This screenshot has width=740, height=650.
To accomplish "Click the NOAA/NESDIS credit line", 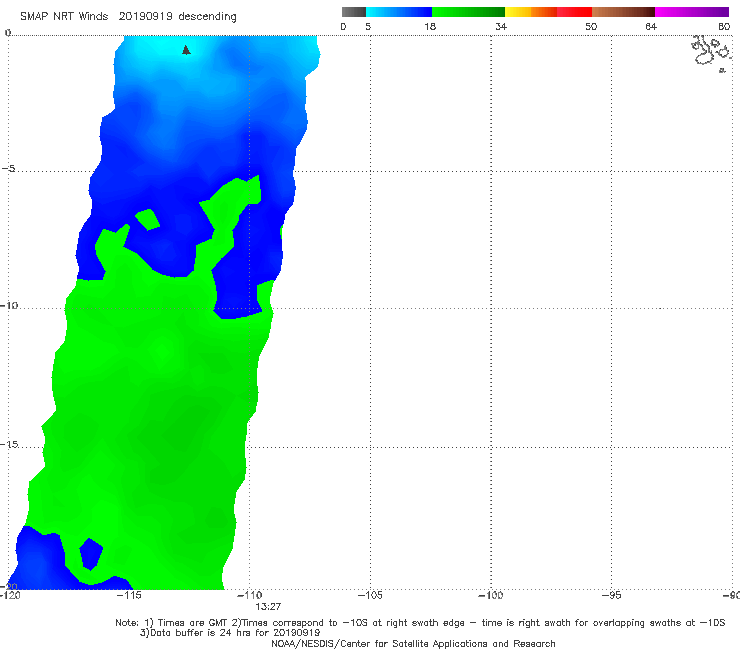I will 413,643.
